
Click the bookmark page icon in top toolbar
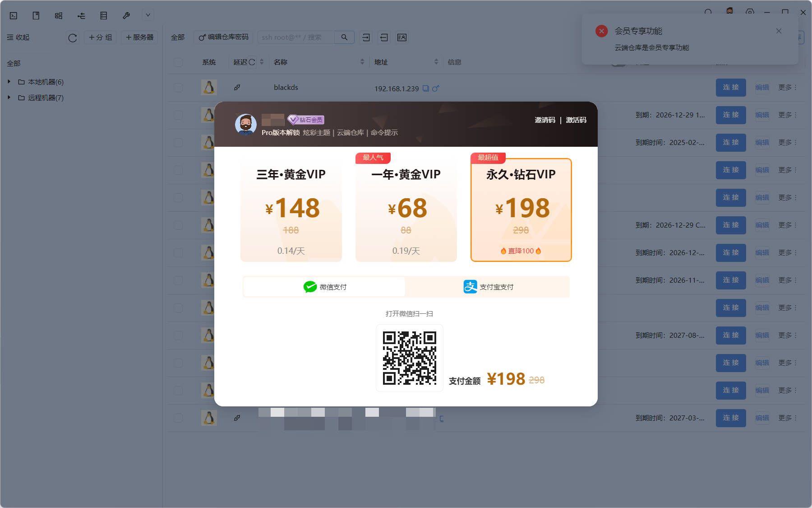coord(36,16)
